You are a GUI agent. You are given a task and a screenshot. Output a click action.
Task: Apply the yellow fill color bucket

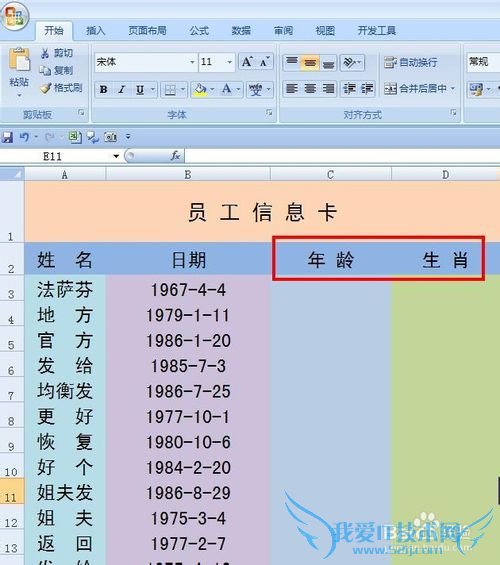tap(200, 89)
